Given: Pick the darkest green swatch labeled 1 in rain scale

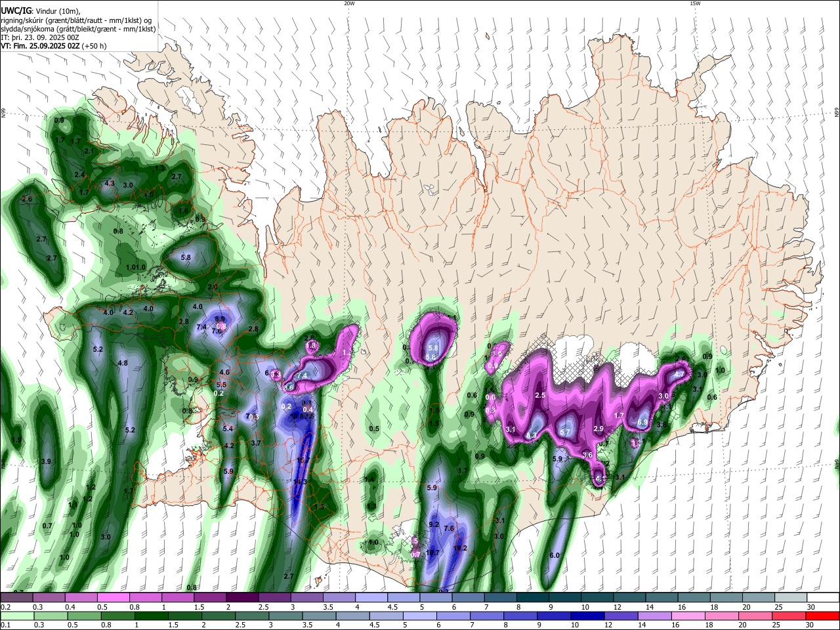Looking at the screenshot, I should tap(153, 616).
